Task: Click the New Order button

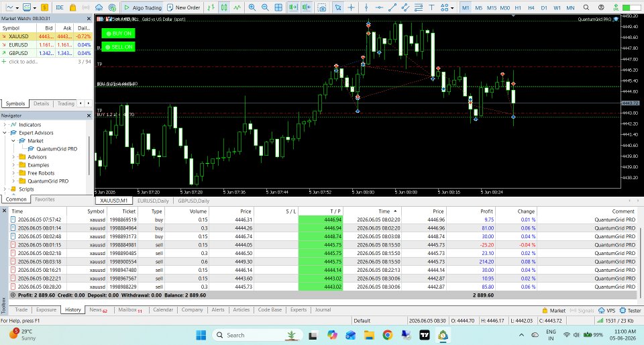Action: [184, 7]
